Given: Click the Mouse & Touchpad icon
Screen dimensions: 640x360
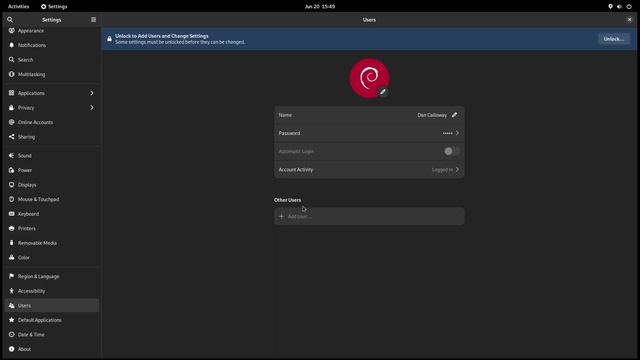Looking at the screenshot, I should (x=11, y=199).
